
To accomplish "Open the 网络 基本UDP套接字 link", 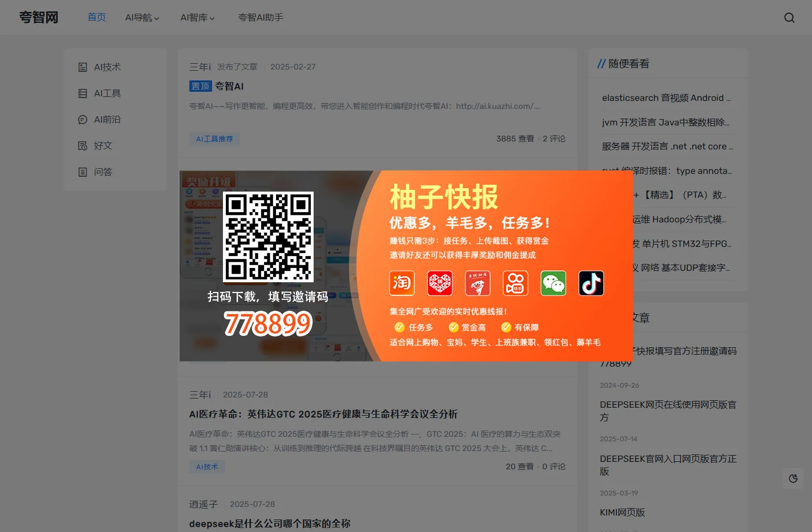I will tap(681, 268).
